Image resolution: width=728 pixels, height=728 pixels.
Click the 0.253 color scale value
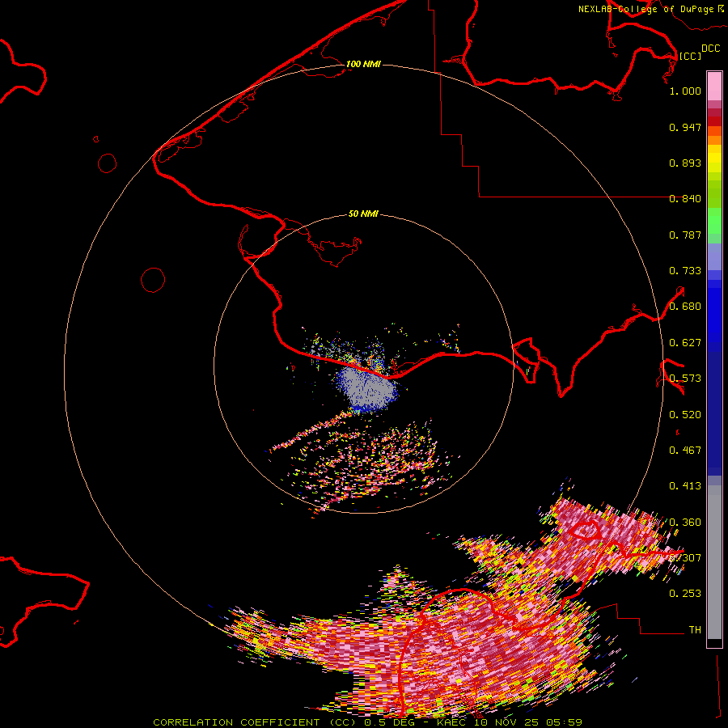(685, 594)
